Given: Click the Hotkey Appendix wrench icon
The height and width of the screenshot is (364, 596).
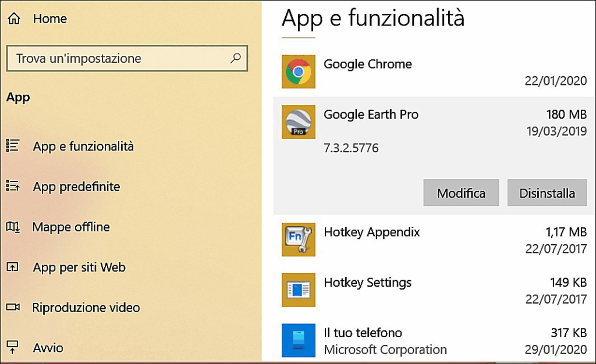Looking at the screenshot, I should coord(298,240).
